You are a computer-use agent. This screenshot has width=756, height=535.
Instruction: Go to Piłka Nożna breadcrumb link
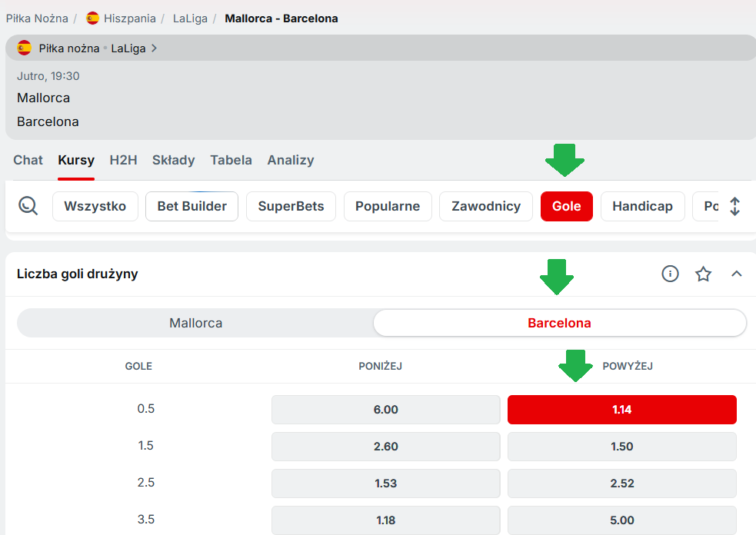point(37,18)
